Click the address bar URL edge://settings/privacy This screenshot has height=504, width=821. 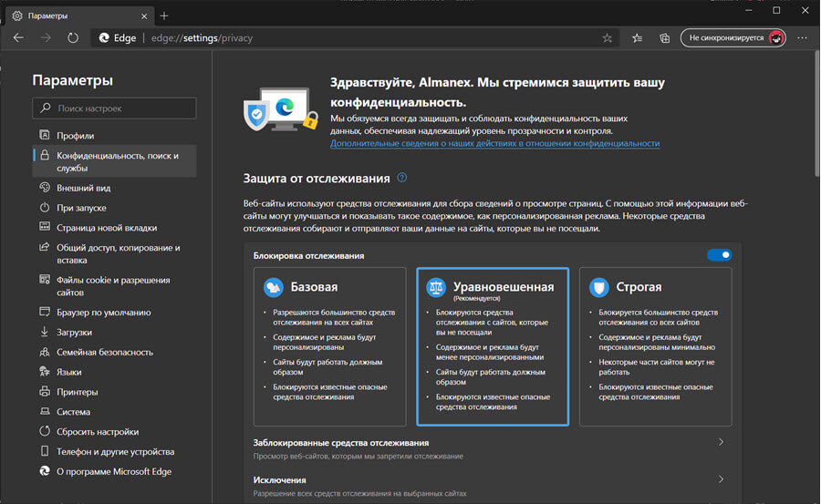coord(202,37)
